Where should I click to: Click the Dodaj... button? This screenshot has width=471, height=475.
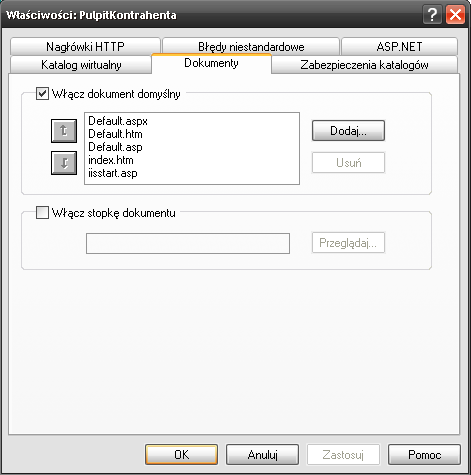tap(348, 131)
